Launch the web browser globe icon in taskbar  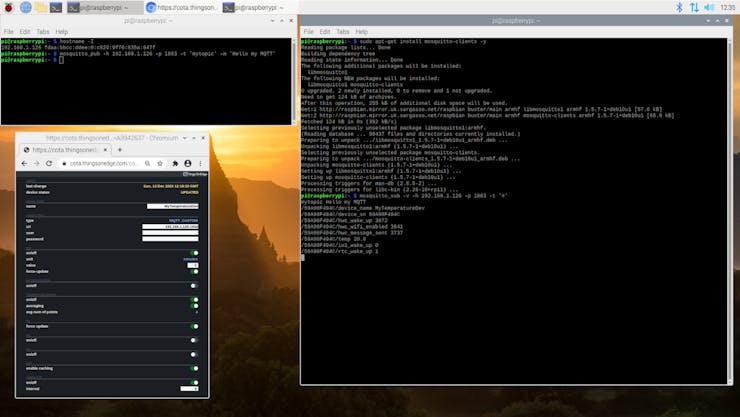26,7
